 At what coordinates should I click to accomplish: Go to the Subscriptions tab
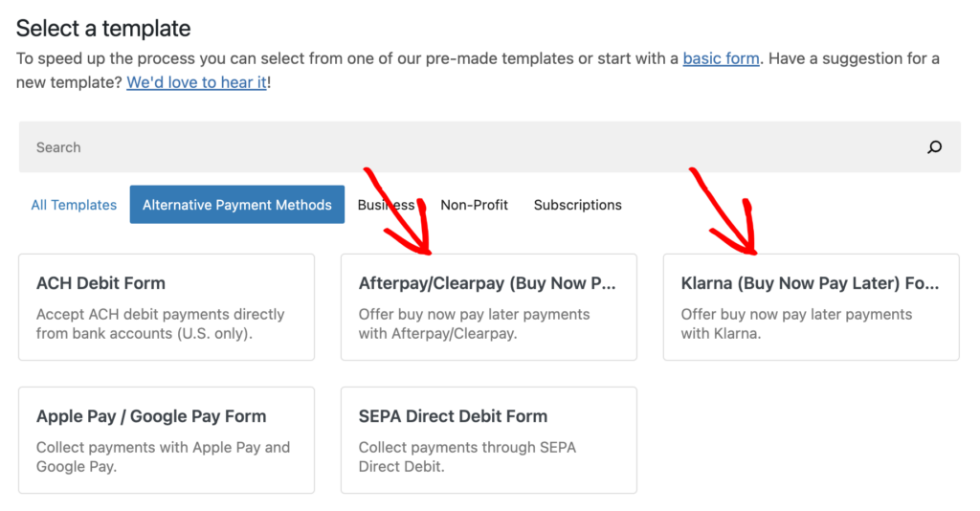(x=577, y=205)
